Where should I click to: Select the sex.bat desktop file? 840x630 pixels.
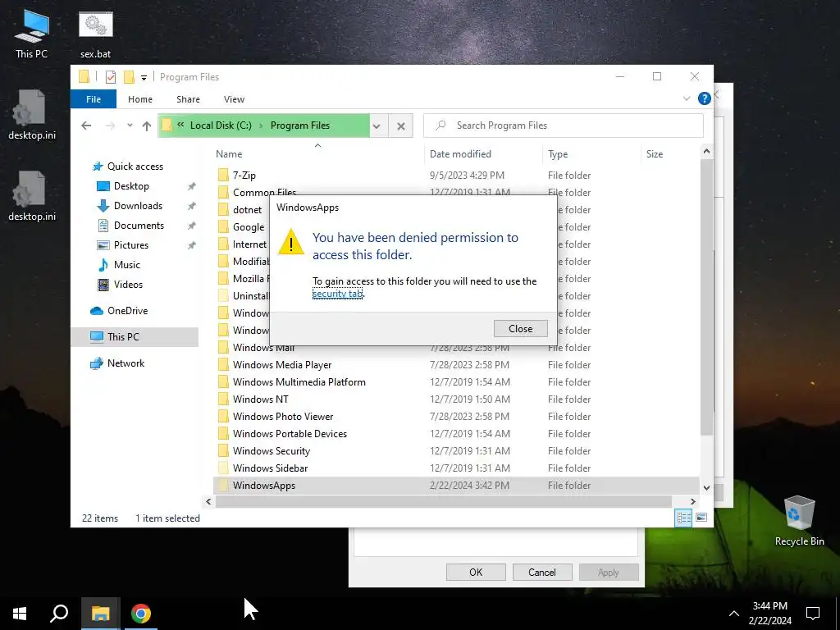[x=95, y=34]
